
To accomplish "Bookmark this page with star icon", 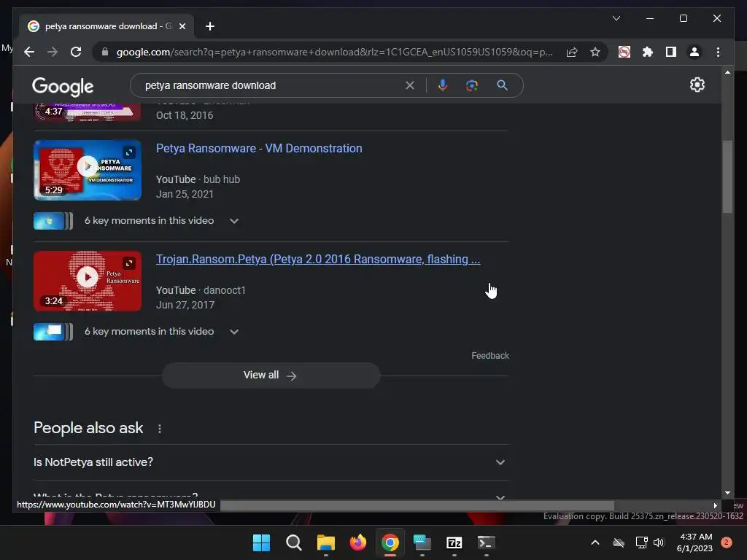I will 595,52.
